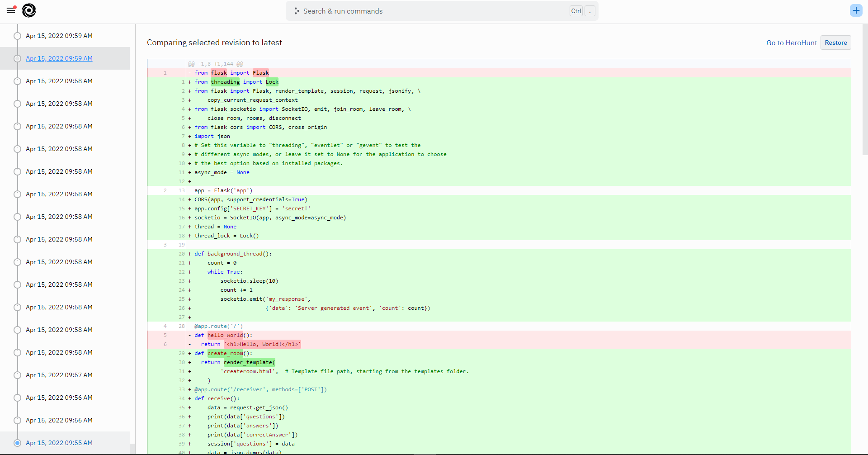Image resolution: width=868 pixels, height=455 pixels.
Task: Click the diff hunk header @@ -1,8 +1,144 @@
Action: [215, 64]
